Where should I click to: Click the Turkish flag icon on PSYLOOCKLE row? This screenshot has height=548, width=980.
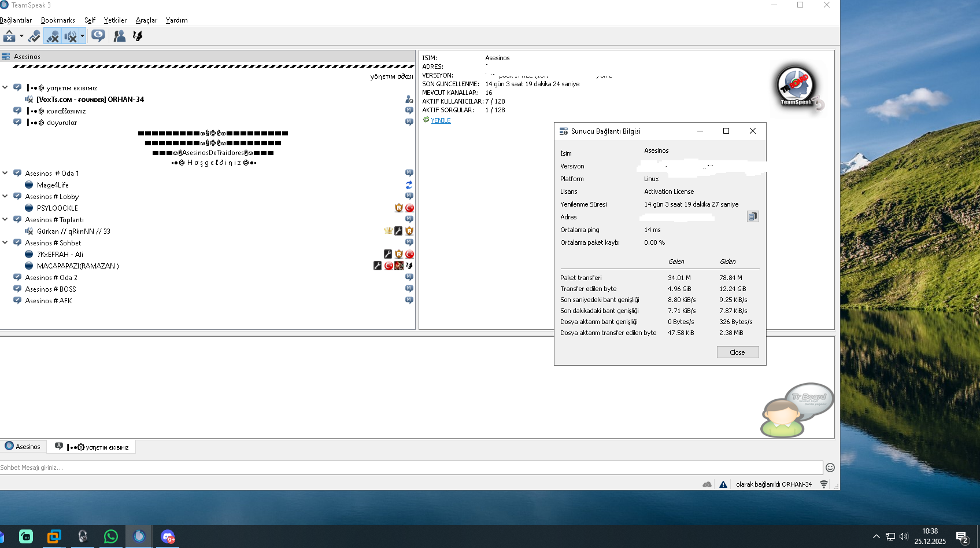tap(409, 208)
